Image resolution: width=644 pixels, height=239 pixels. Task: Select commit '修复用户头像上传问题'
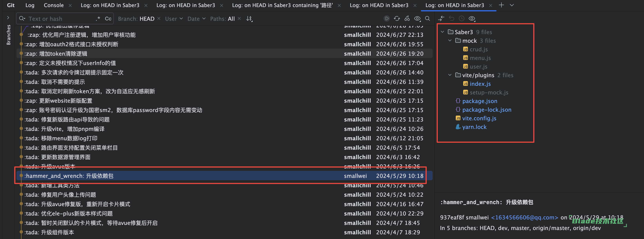(x=225, y=195)
